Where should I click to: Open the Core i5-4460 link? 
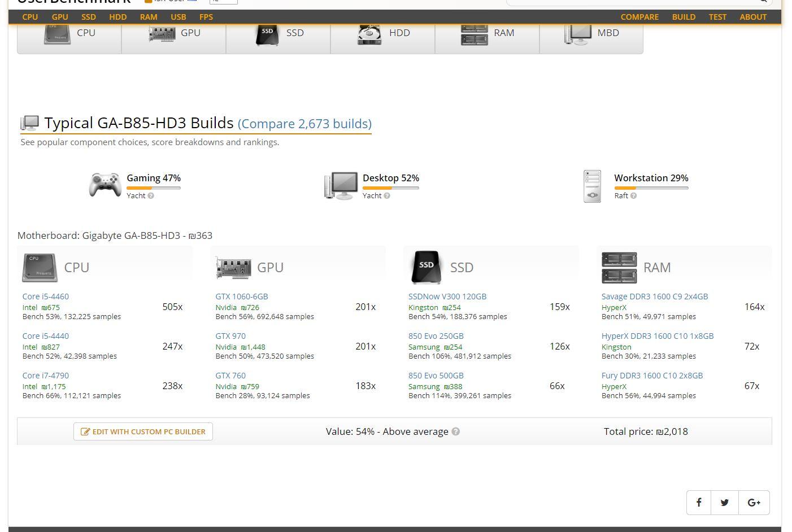point(46,296)
